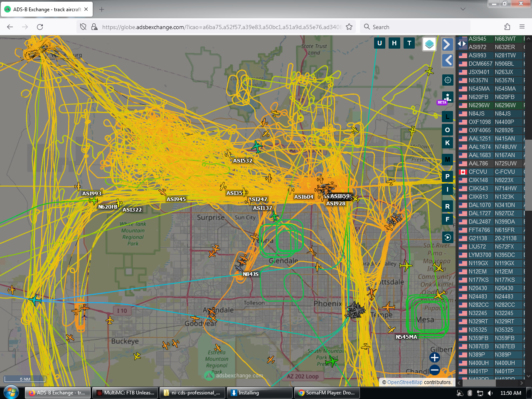Toggle the U map button

tap(379, 43)
